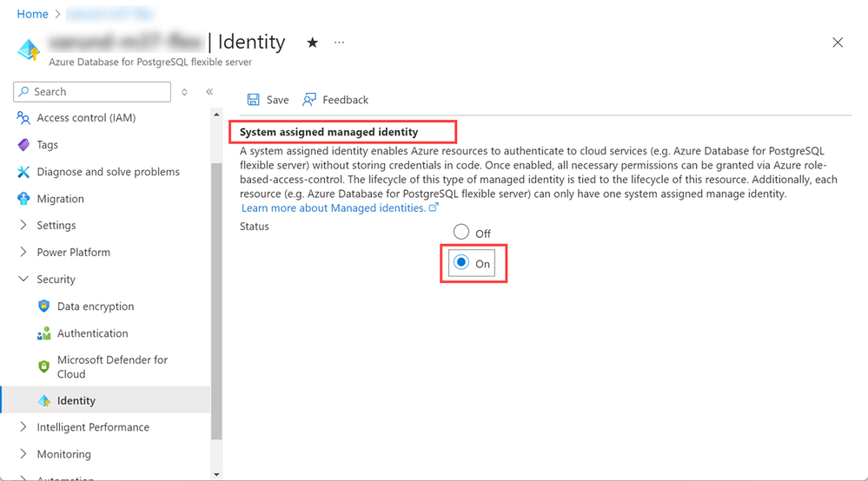Open Learn more about Managed identities link
868x481 pixels.
[x=334, y=208]
